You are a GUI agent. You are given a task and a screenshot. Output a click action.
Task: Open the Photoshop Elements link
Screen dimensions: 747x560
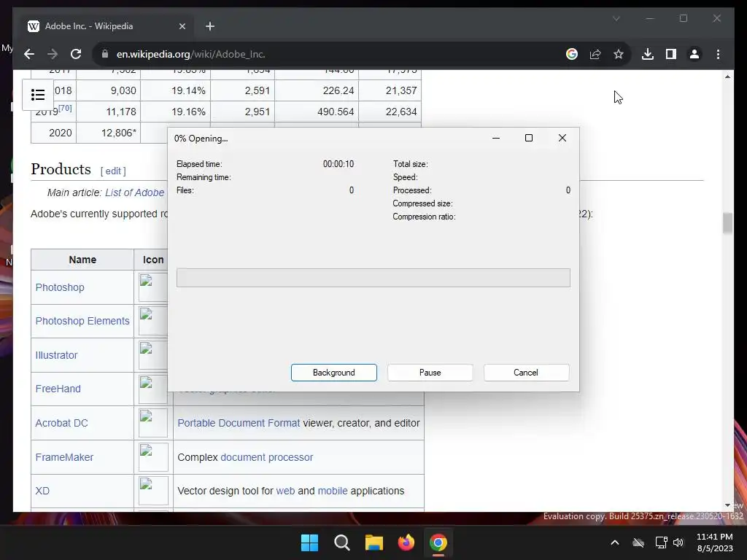tap(82, 321)
